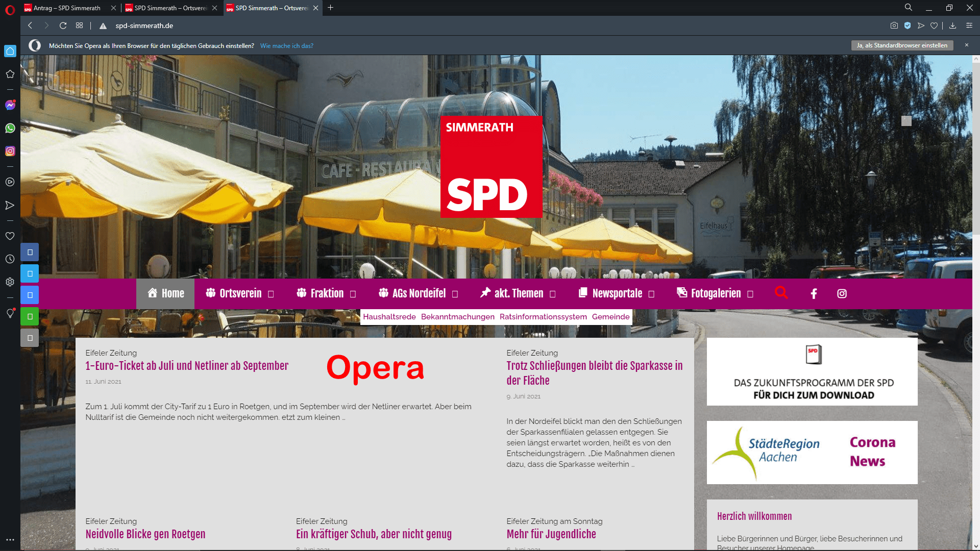Viewport: 980px width, 551px height.
Task: Reload the current page
Action: (63, 26)
